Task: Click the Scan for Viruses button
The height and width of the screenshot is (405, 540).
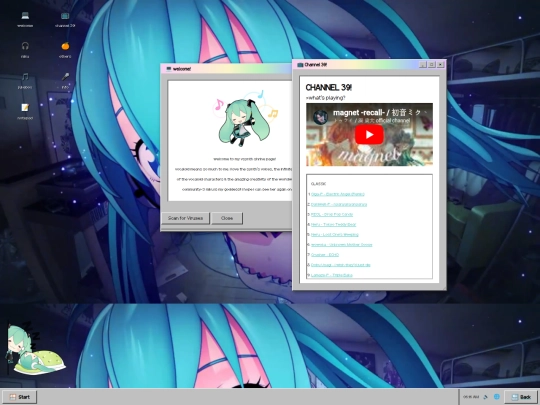Action: pyautogui.click(x=185, y=218)
